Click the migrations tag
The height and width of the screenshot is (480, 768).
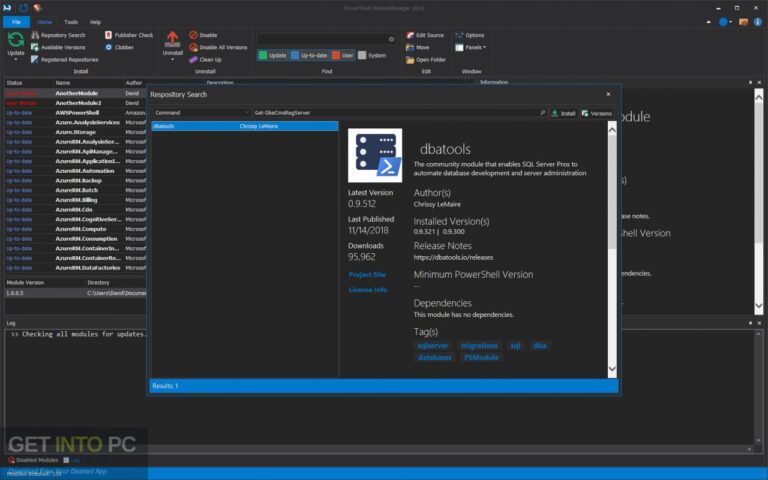click(x=479, y=346)
